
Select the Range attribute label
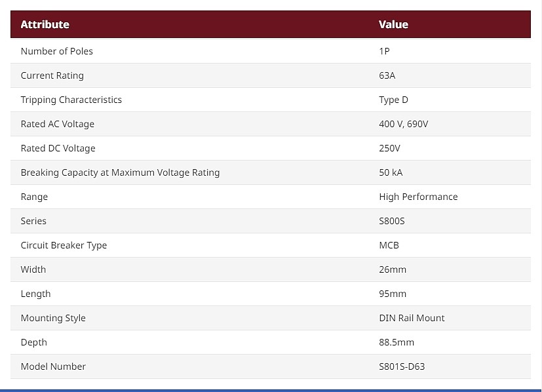pos(34,197)
